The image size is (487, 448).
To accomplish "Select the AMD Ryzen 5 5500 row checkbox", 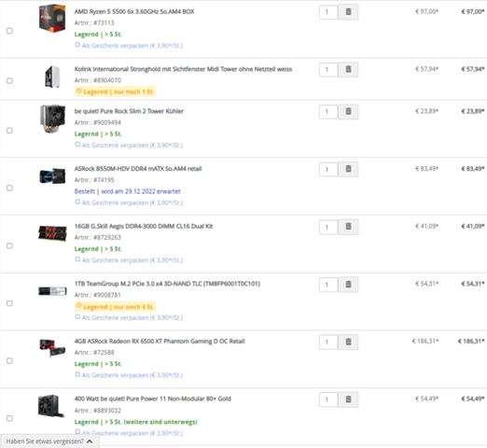I will click(9, 31).
